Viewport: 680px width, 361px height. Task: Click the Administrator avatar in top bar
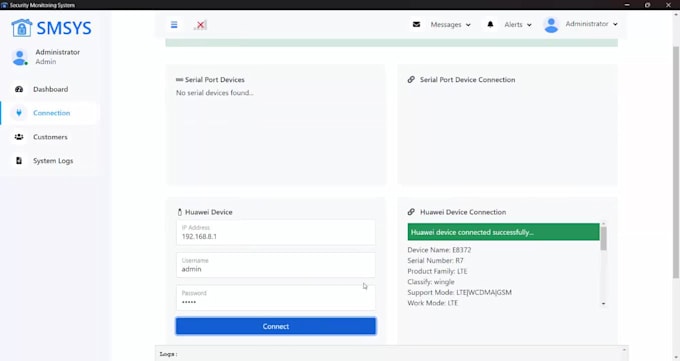click(x=551, y=25)
